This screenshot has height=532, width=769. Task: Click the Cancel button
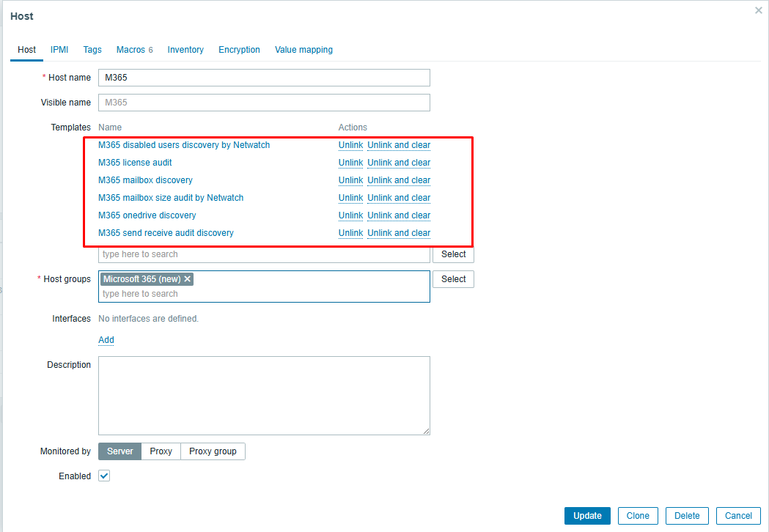pos(738,516)
